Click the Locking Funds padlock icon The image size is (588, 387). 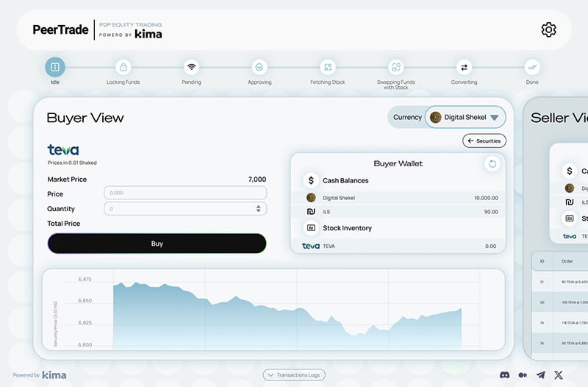coord(123,67)
